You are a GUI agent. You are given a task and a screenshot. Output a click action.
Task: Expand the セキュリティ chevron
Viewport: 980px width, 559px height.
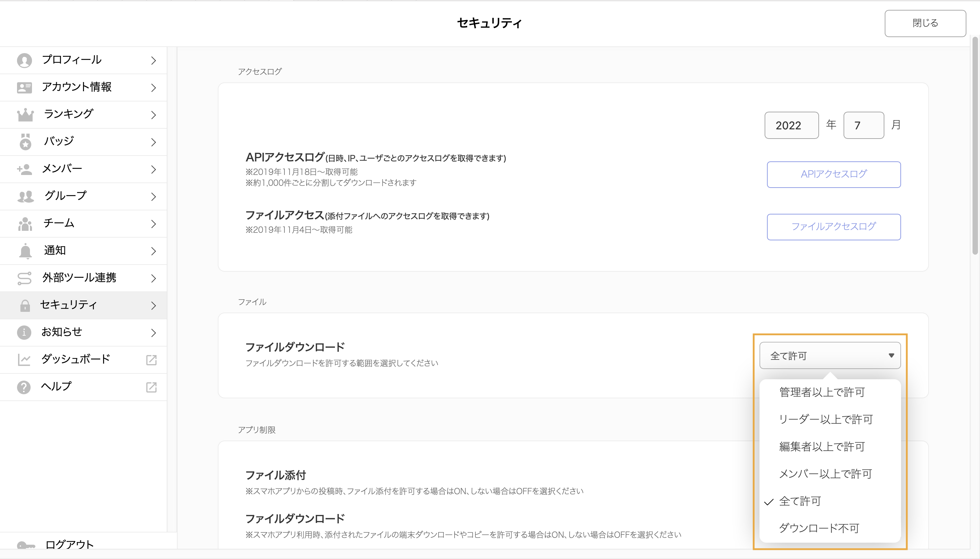(x=153, y=306)
